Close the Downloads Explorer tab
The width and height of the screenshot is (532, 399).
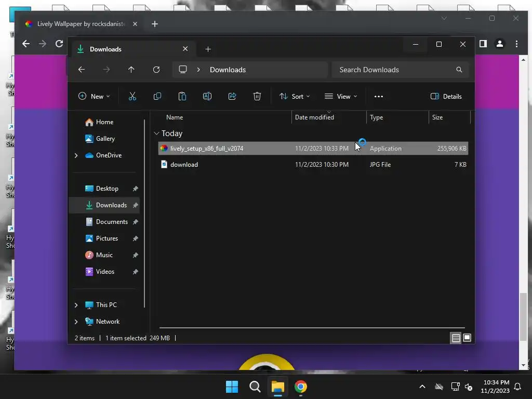185,49
